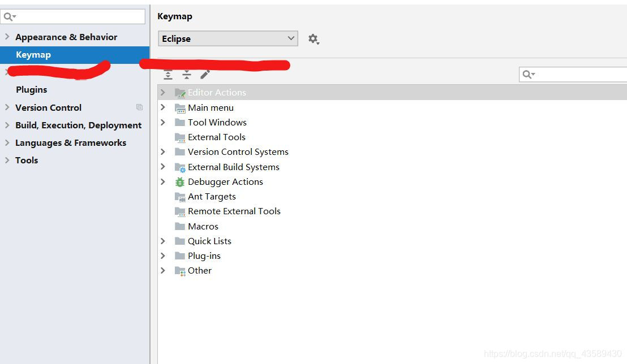The height and width of the screenshot is (364, 627).
Task: Click the Expand All toolbar icon
Action: coord(168,74)
